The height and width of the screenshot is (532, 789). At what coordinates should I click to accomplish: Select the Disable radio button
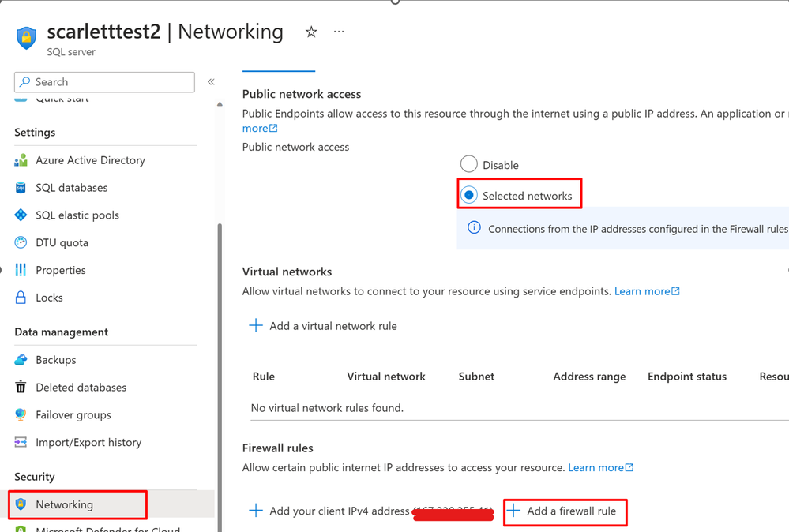pos(469,164)
